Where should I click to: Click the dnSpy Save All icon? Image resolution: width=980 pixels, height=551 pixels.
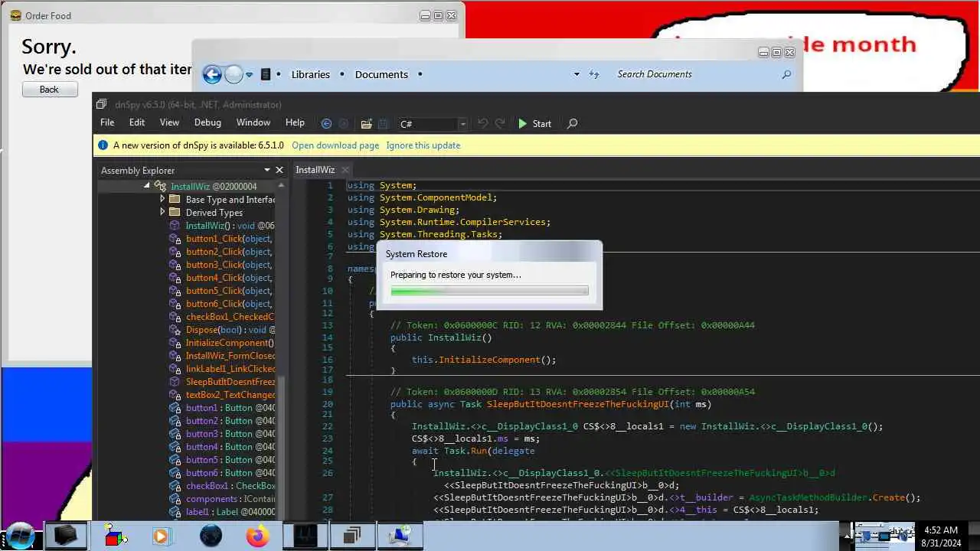(383, 123)
